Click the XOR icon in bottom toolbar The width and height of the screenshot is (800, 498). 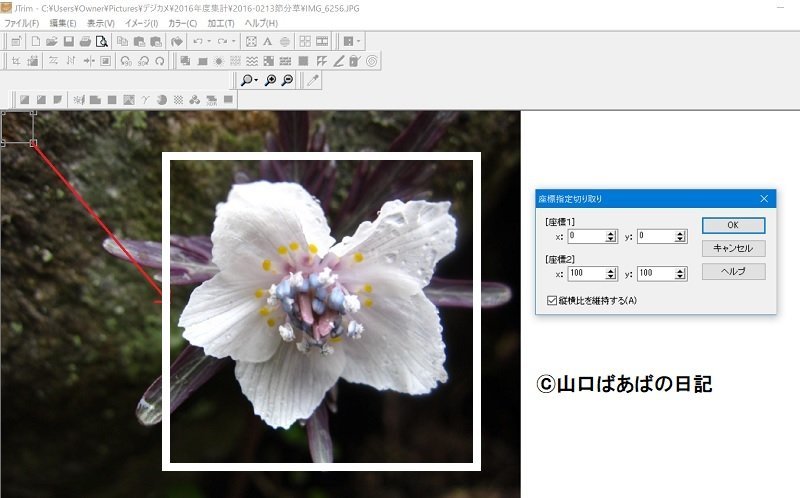(x=211, y=100)
